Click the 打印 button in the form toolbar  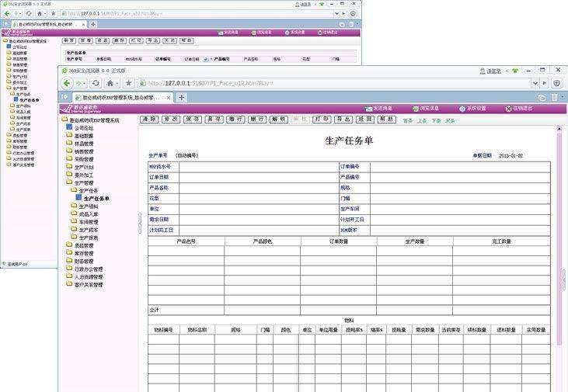(321, 120)
